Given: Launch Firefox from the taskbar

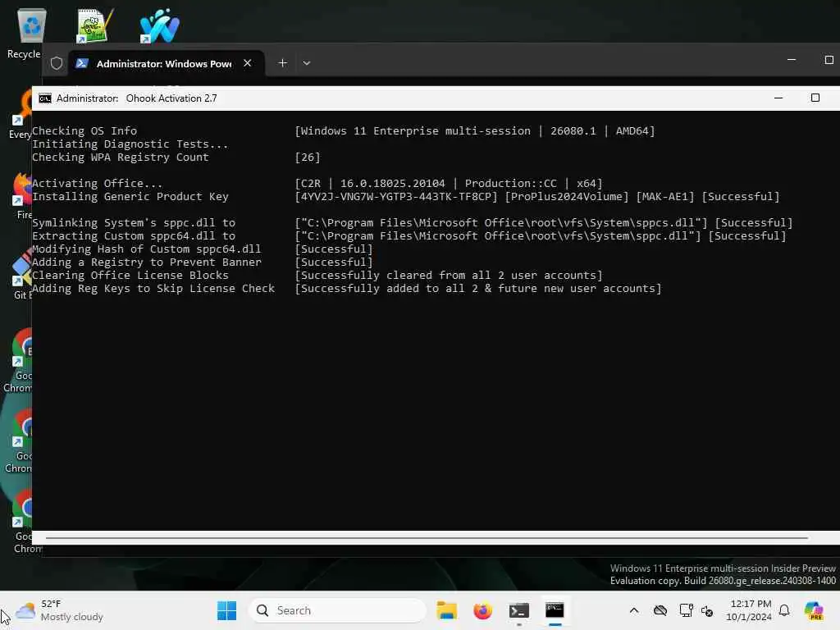Looking at the screenshot, I should point(482,610).
